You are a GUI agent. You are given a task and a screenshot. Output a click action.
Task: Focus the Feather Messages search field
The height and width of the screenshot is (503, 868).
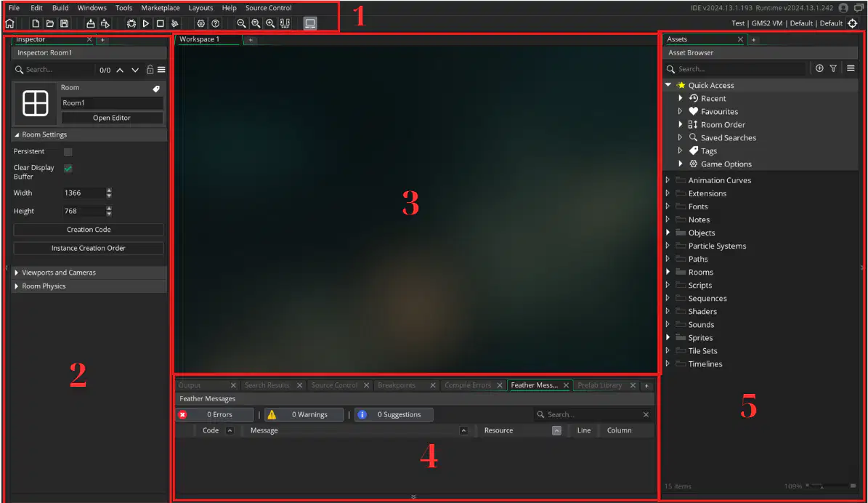click(593, 414)
